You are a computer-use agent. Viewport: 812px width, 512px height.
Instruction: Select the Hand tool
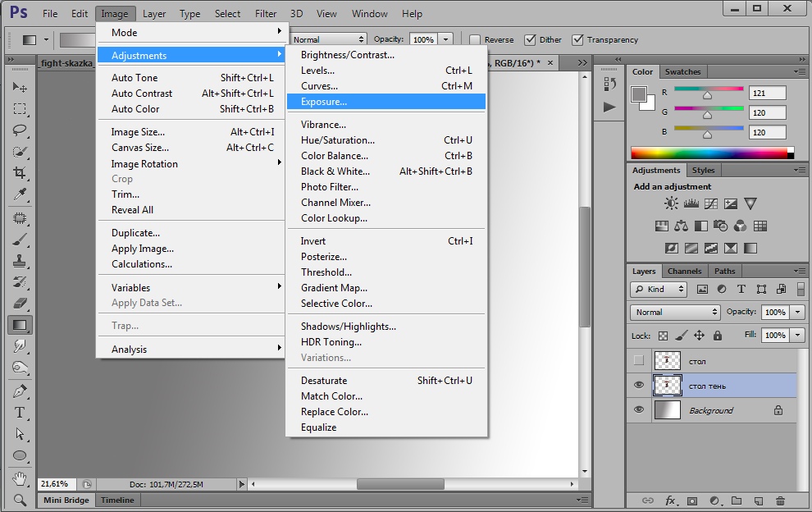point(20,478)
